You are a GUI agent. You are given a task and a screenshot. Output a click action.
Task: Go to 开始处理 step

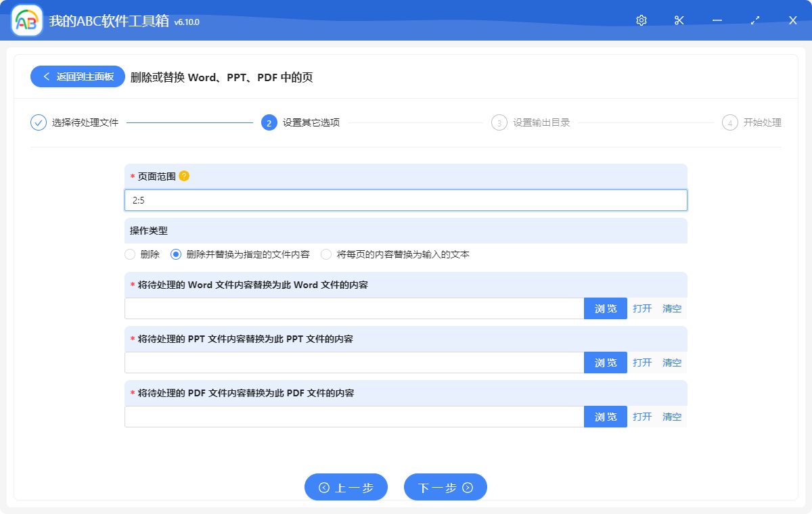point(762,122)
